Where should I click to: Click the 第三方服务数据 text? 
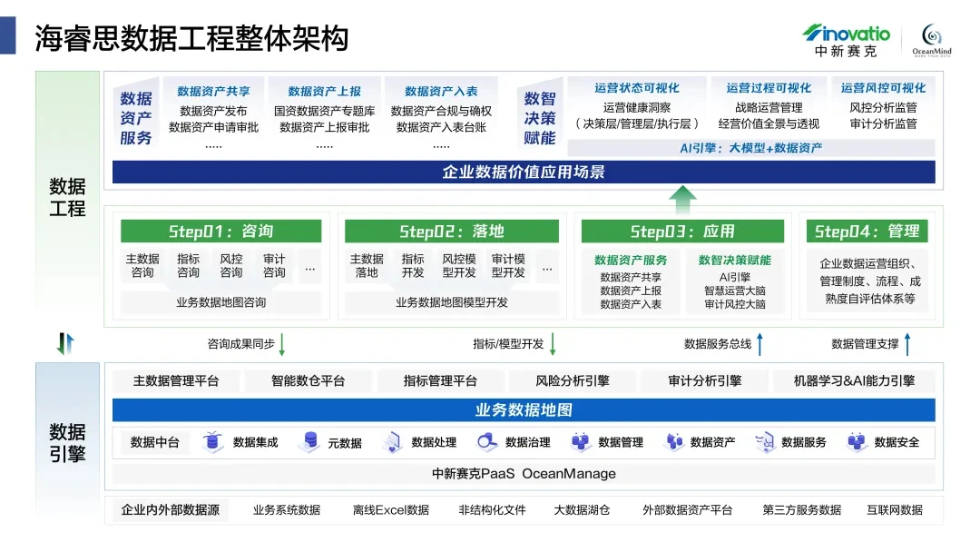click(x=802, y=510)
